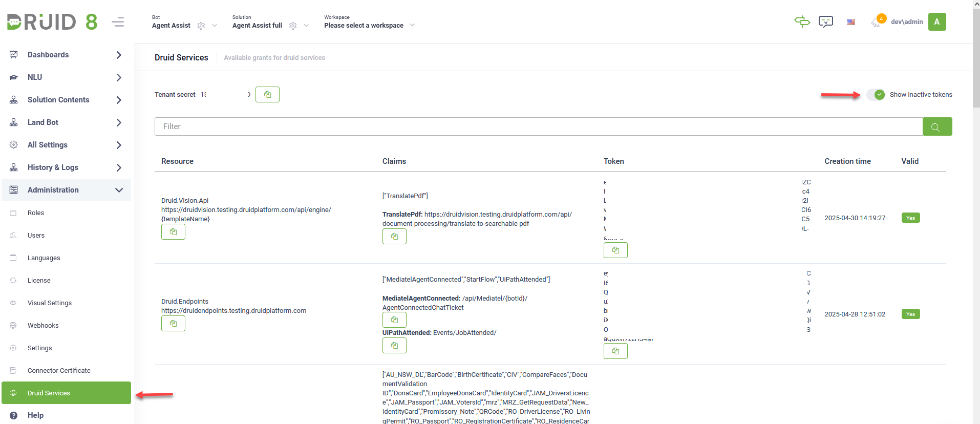Click the Claims column header
Viewport: 980px width, 424px height.
(x=394, y=161)
